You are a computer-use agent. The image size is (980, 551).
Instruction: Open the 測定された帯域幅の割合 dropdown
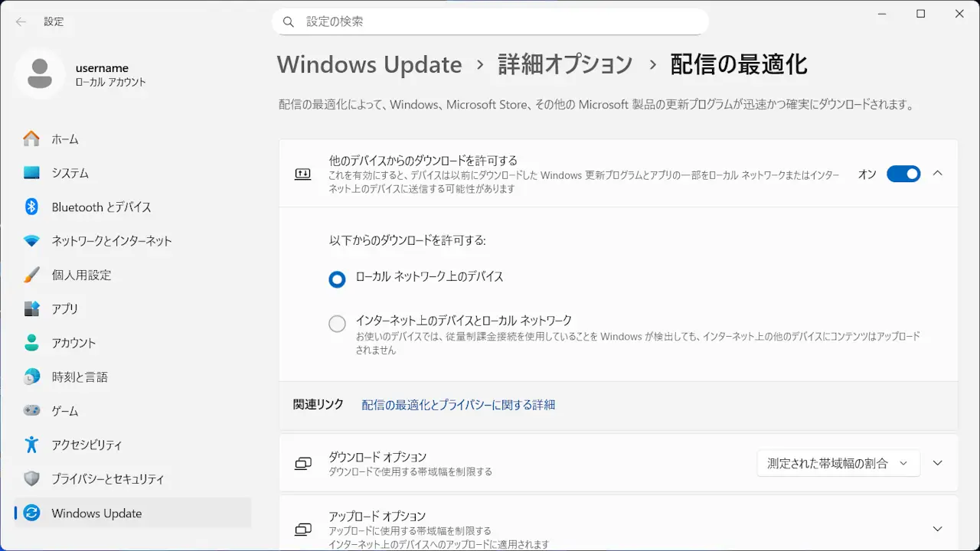click(838, 463)
